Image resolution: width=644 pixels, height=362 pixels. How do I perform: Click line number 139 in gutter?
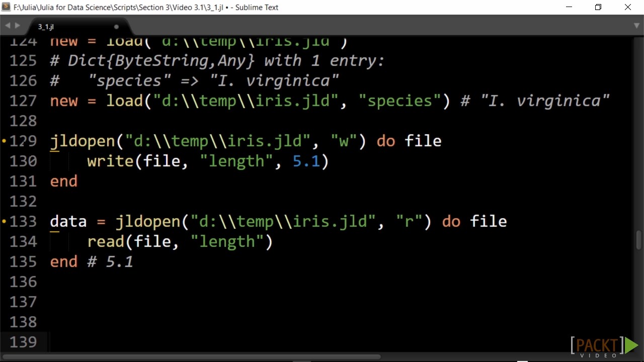(x=23, y=342)
